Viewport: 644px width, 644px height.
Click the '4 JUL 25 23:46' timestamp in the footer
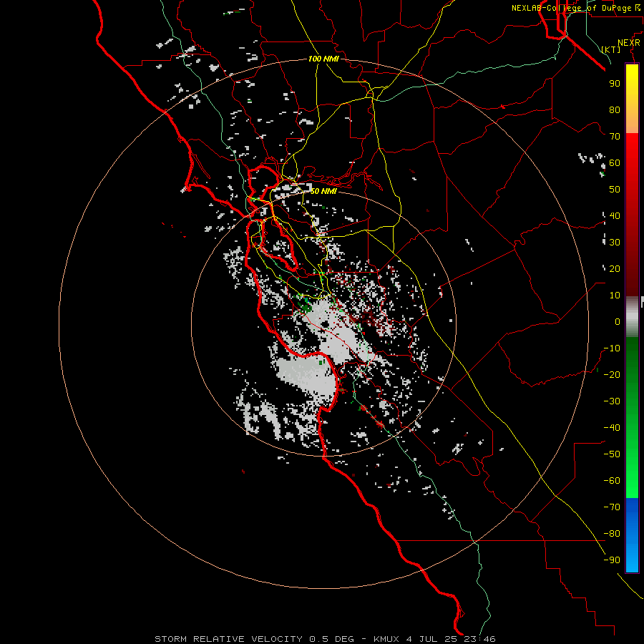[451, 639]
